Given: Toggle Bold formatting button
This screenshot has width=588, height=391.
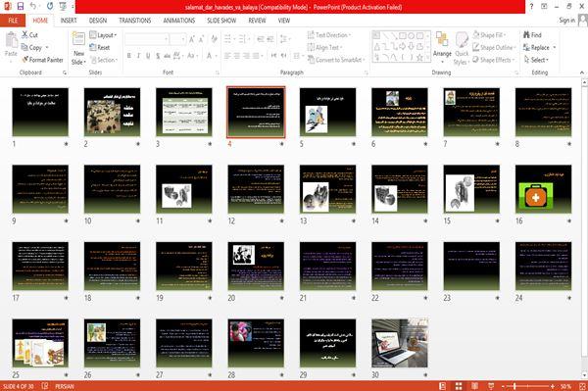Looking at the screenshot, I should (x=129, y=56).
